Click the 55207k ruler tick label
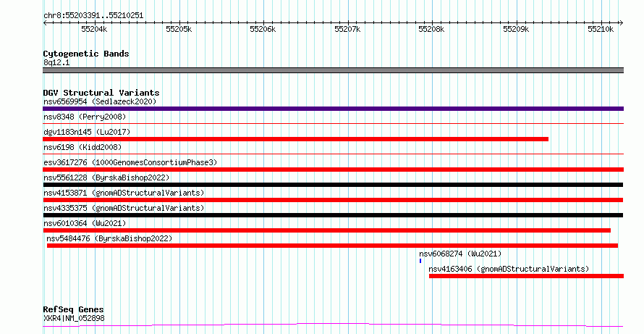Screen dimensions: 644x334 pyautogui.click(x=347, y=29)
